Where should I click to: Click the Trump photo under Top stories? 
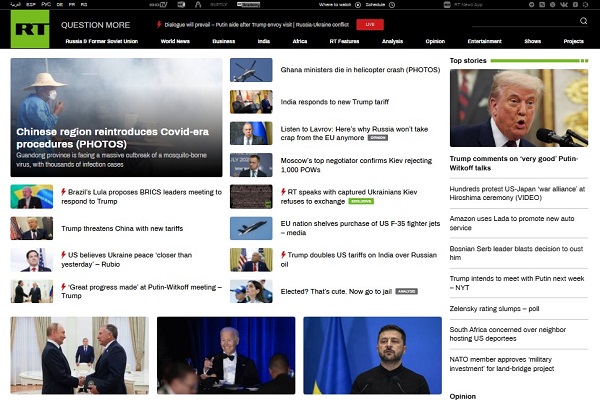(x=519, y=108)
